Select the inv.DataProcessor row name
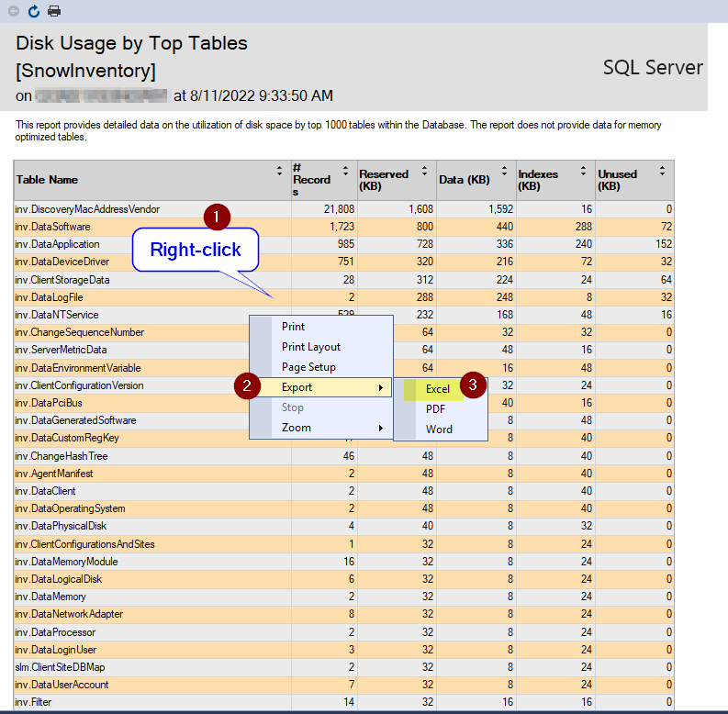This screenshot has height=714, width=728. [x=55, y=632]
